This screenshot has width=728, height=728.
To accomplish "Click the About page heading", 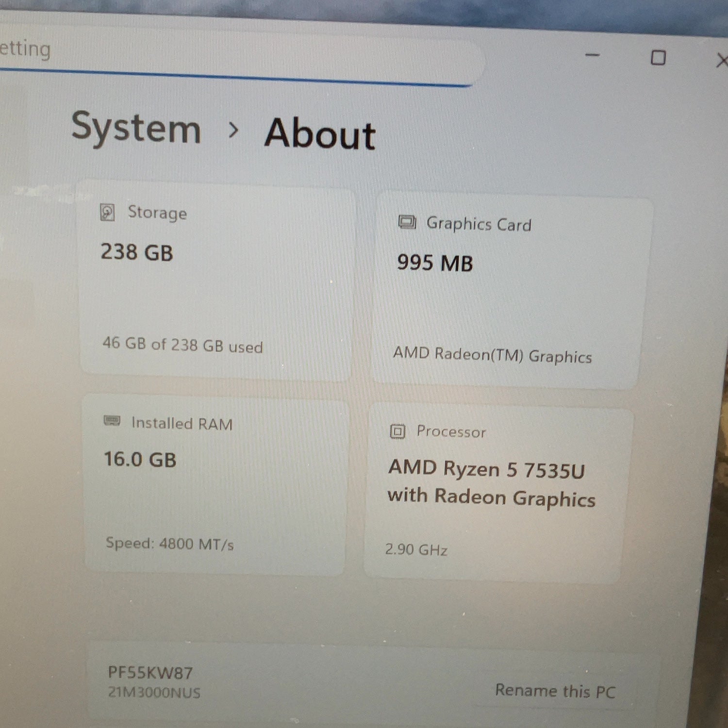I will click(x=320, y=133).
